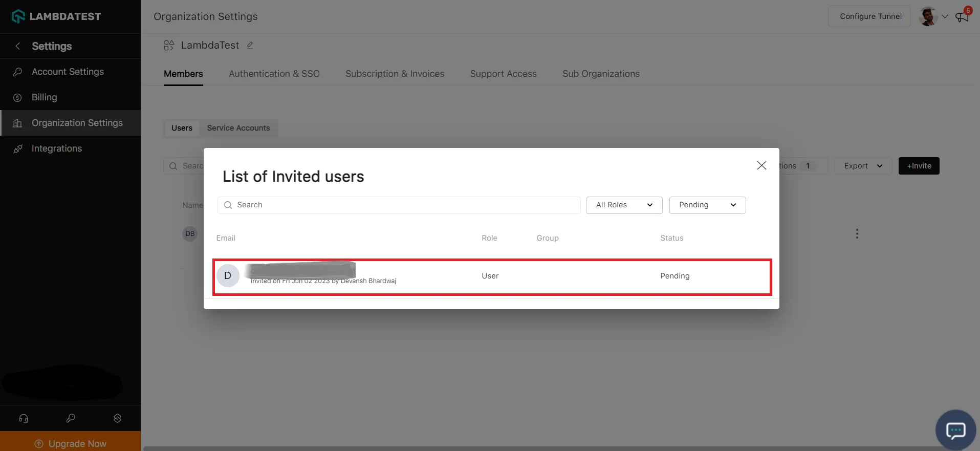Click the Configure Tunnel button

870,16
